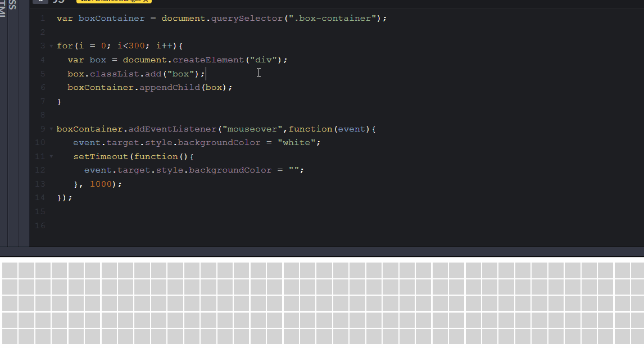Click the addEventListener method on line 9

pos(172,129)
